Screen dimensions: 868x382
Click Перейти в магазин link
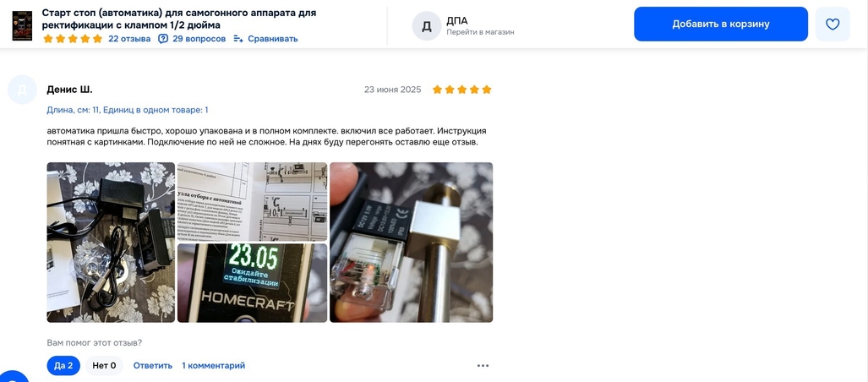pyautogui.click(x=481, y=32)
